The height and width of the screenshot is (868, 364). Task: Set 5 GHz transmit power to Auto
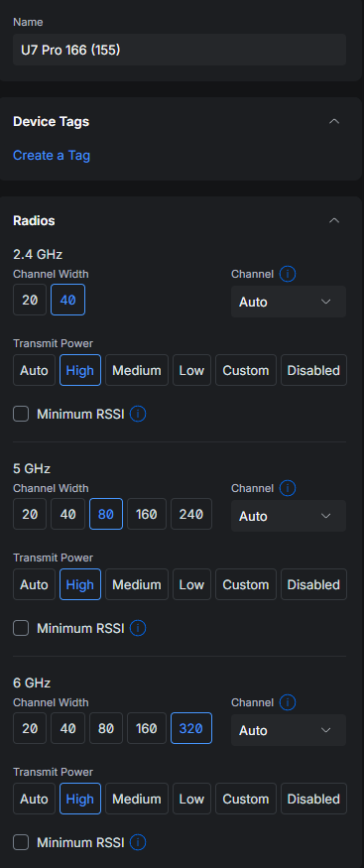pos(35,584)
